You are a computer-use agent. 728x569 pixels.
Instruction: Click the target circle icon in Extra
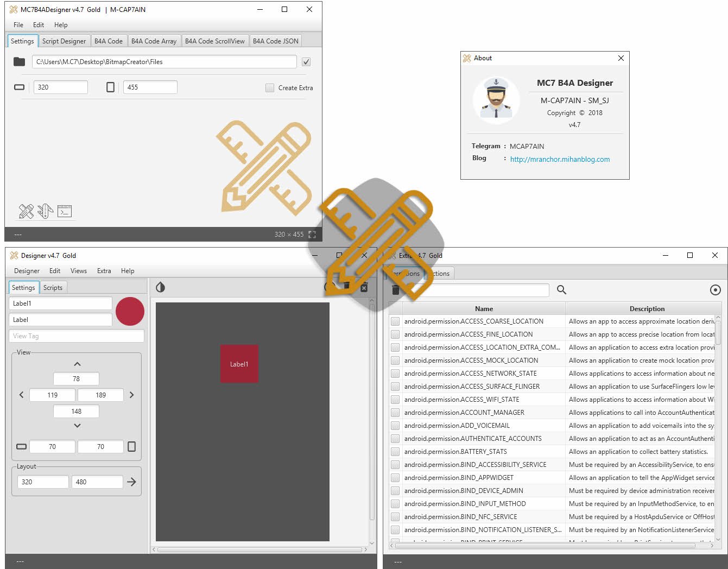715,290
